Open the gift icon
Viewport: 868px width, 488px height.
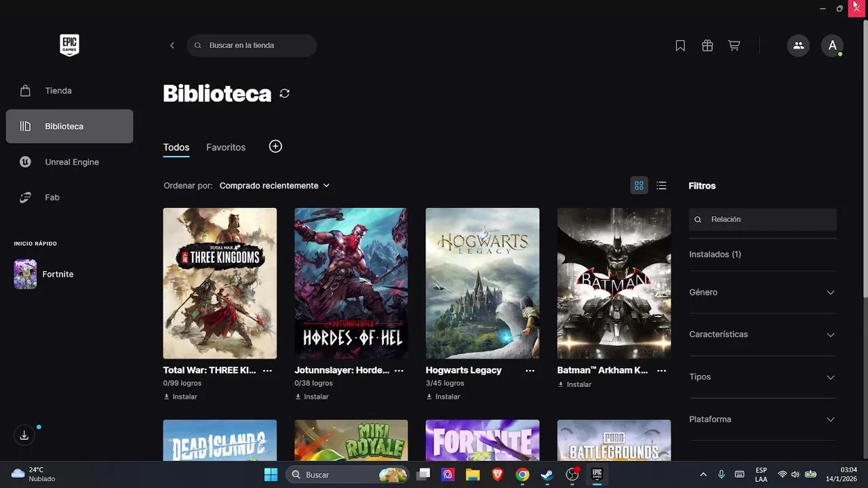click(707, 45)
